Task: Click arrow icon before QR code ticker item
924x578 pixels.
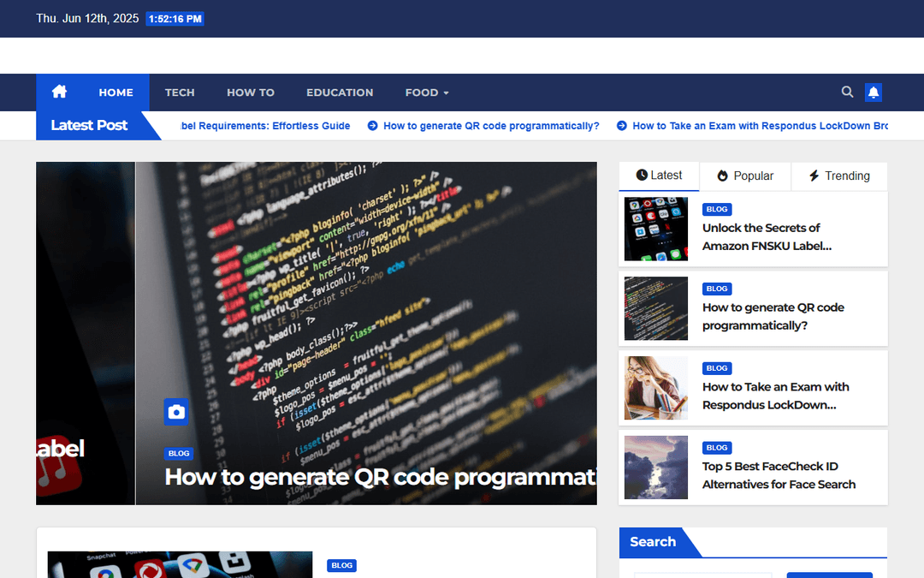Action: [372, 126]
